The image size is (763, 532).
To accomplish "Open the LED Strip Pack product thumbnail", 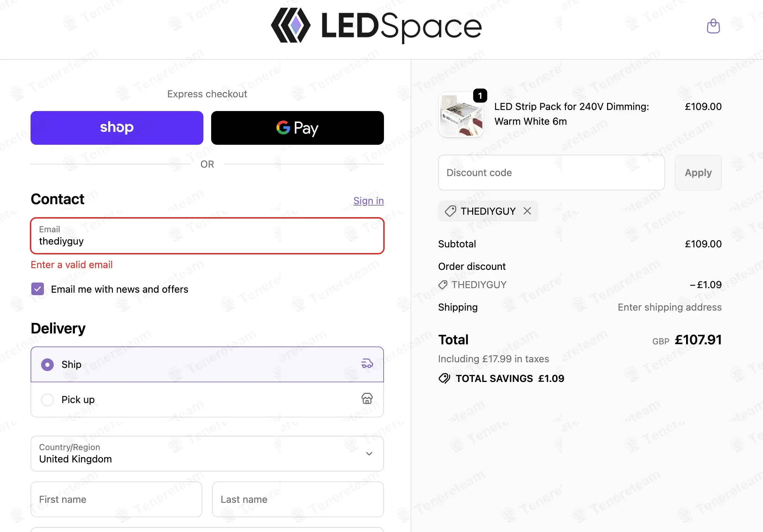I will click(461, 115).
